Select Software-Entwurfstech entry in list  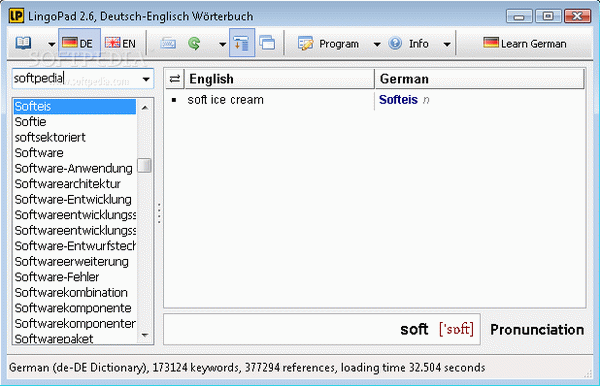(x=75, y=246)
